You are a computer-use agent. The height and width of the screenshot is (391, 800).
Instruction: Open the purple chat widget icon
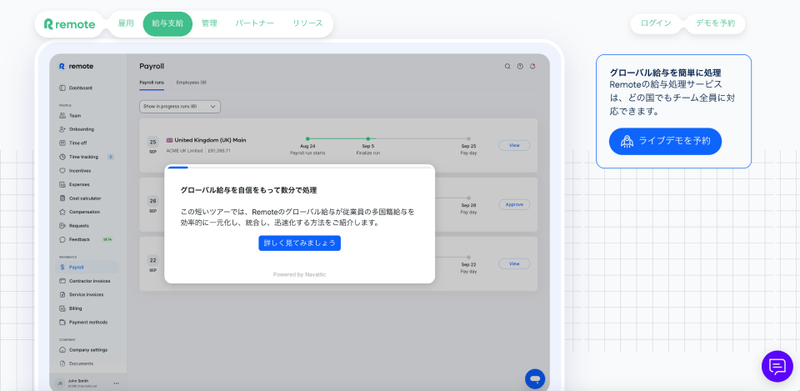click(777, 366)
